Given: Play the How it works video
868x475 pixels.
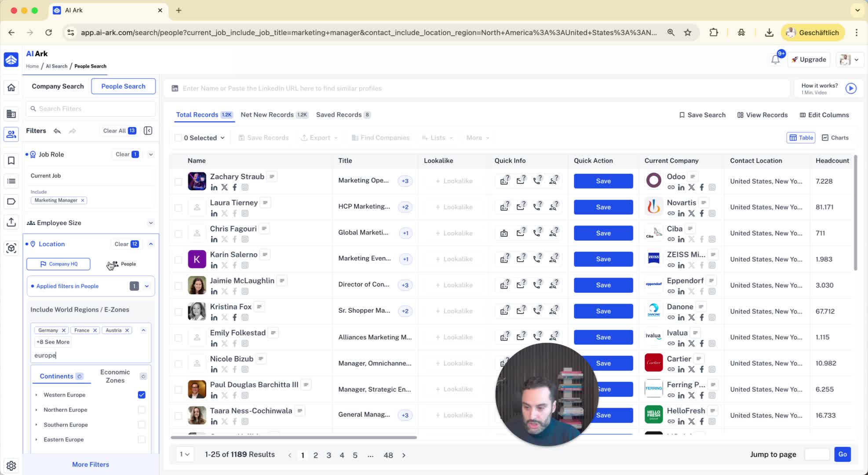Looking at the screenshot, I should click(x=851, y=88).
